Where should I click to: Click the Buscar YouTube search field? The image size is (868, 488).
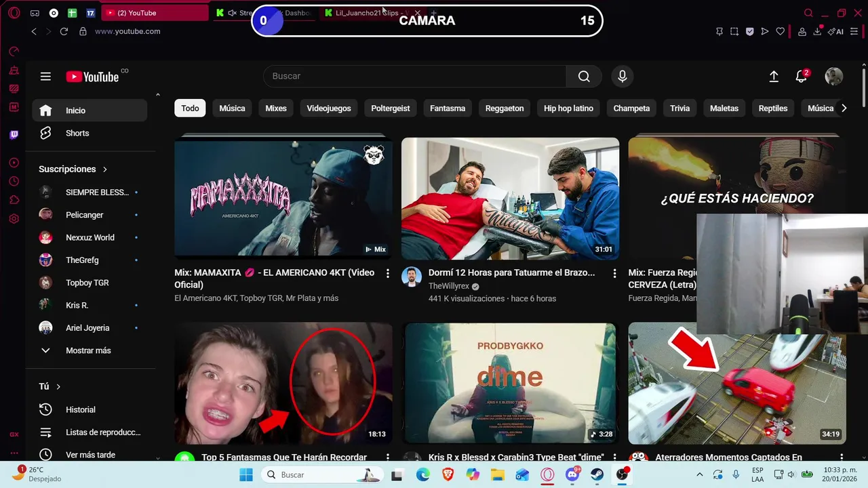[x=414, y=77]
